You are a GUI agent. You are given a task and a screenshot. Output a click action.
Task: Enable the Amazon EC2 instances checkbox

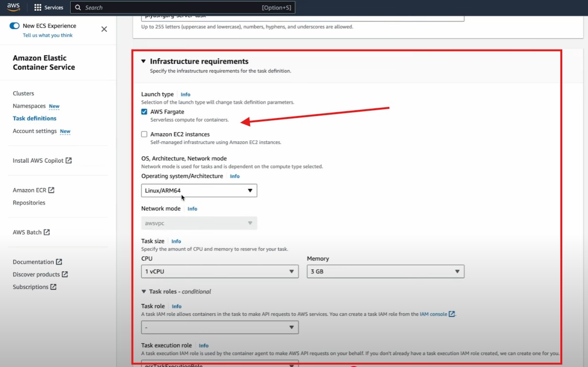click(x=144, y=134)
